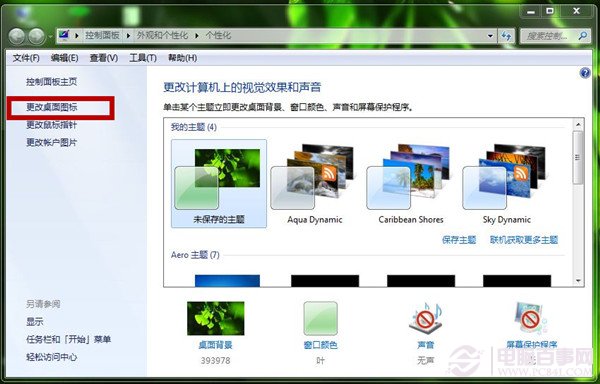
Task: Open the recent pages dropdown beside Forward
Action: 51,37
